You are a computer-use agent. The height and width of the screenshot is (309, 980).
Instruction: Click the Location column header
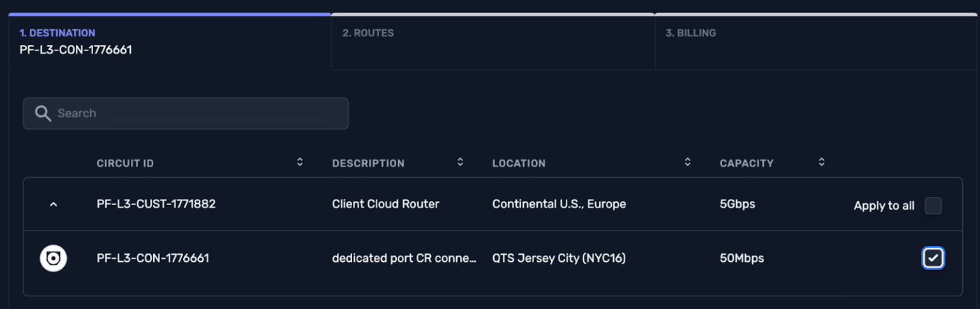519,163
